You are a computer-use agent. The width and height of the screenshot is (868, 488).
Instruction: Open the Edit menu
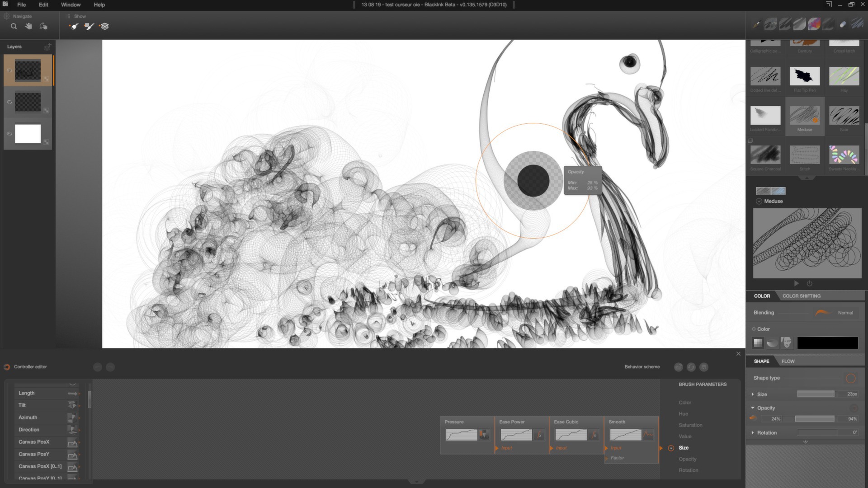point(43,5)
